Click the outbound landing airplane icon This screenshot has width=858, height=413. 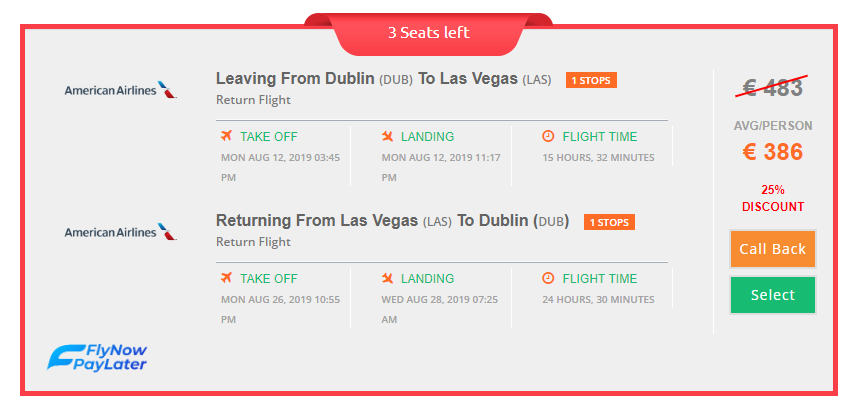(387, 136)
